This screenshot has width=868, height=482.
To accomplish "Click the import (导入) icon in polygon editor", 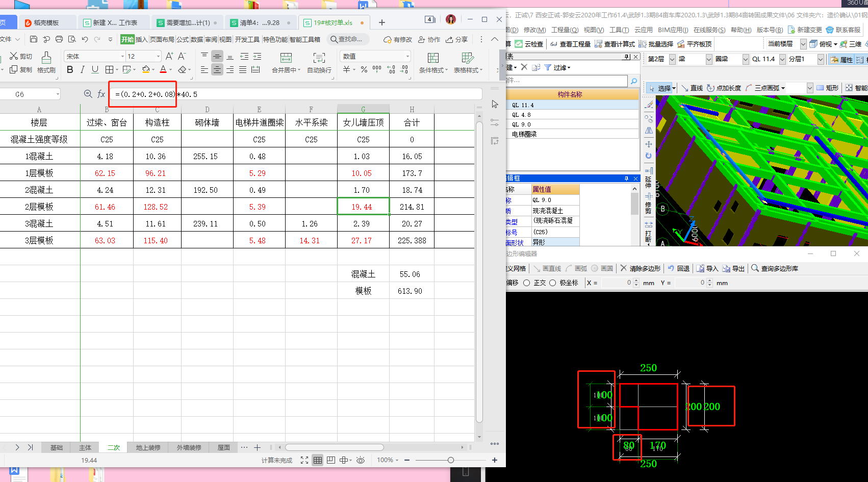I will (707, 268).
